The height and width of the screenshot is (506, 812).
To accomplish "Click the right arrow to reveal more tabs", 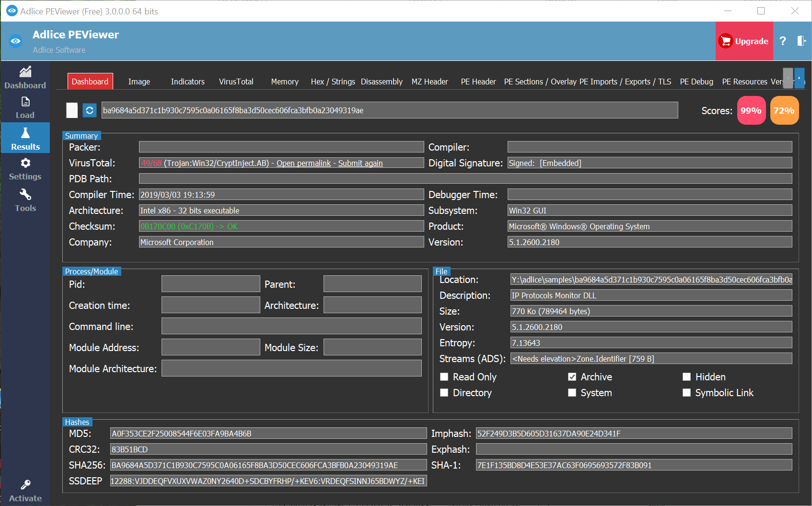I will 800,78.
